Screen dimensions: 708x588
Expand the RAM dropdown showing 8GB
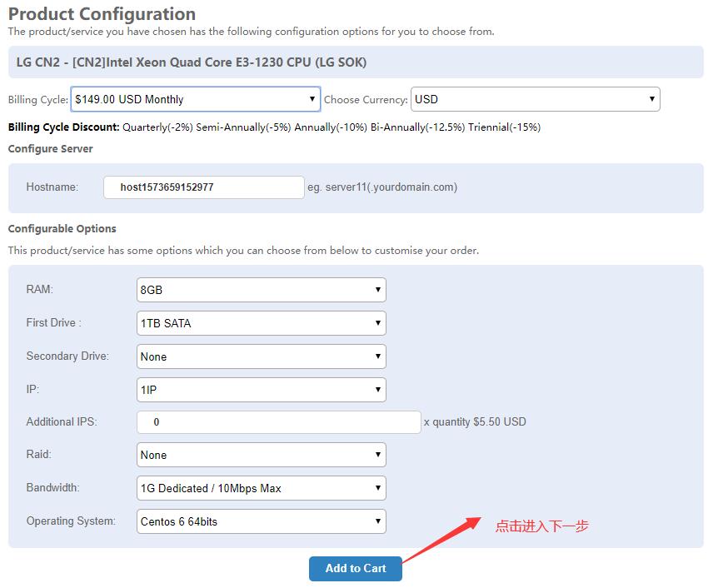[x=261, y=290]
